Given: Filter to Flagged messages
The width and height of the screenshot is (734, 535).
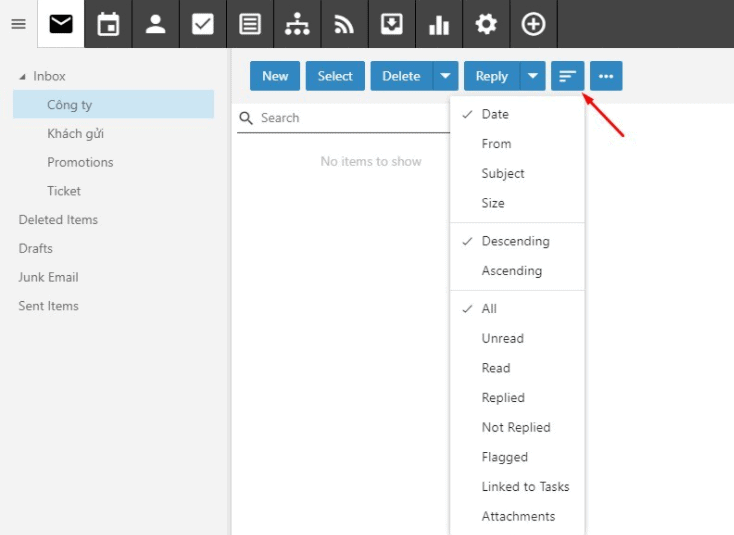Looking at the screenshot, I should pyautogui.click(x=517, y=457).
